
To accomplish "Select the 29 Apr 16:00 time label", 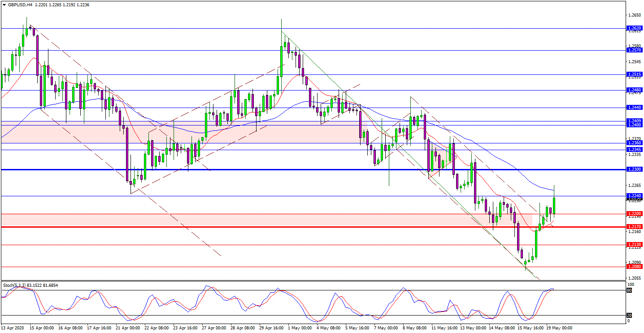I will pos(271,328).
